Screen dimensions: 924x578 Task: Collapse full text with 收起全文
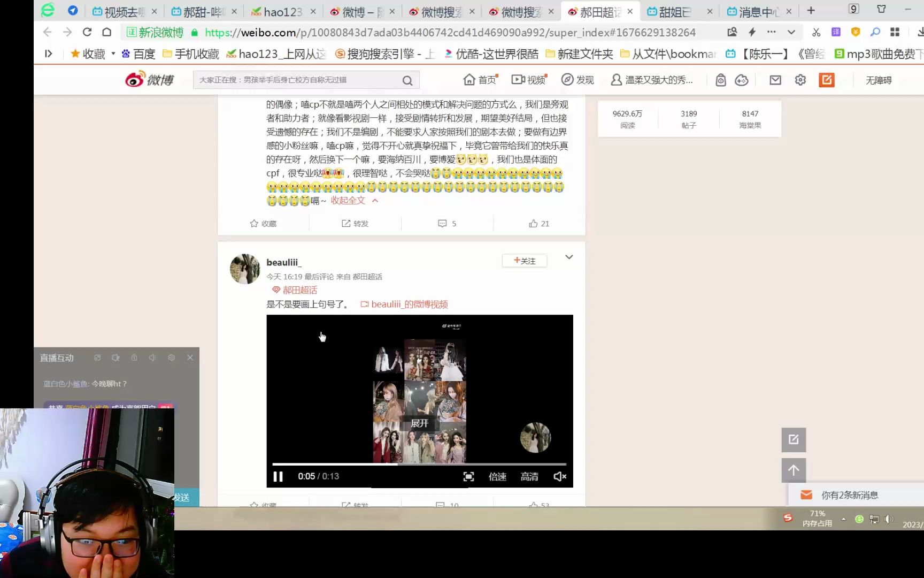pyautogui.click(x=354, y=200)
